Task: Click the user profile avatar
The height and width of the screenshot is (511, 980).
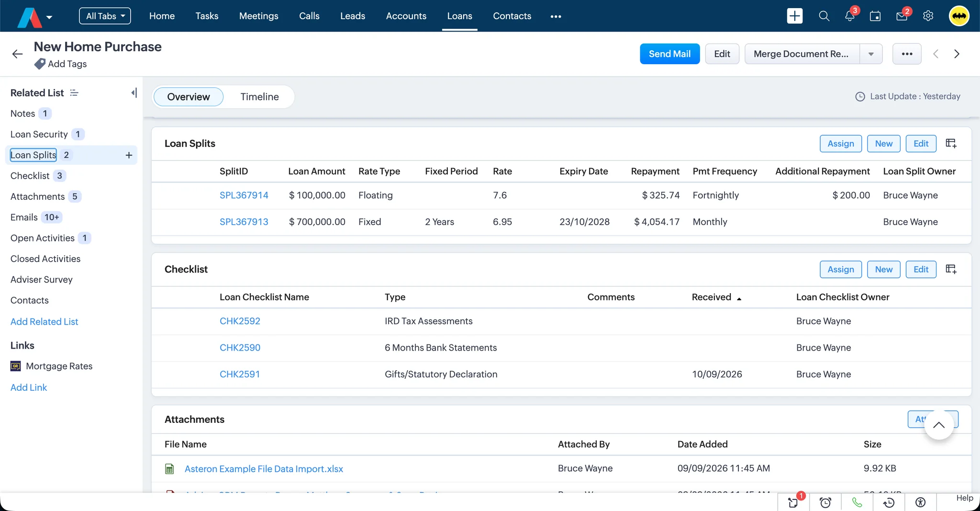Action: (959, 16)
